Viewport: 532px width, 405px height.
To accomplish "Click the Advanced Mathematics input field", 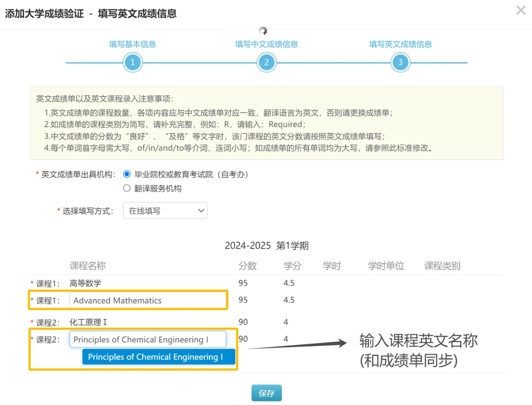I will (148, 300).
